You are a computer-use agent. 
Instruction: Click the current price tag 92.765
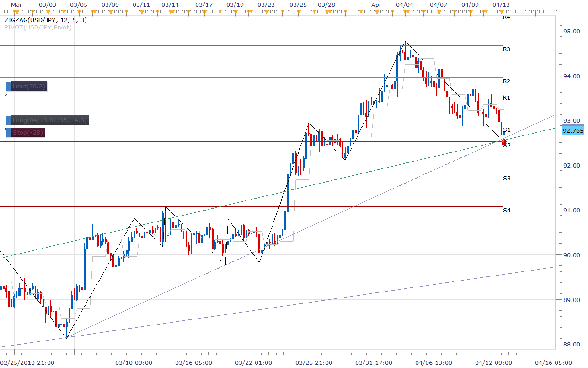pos(572,131)
